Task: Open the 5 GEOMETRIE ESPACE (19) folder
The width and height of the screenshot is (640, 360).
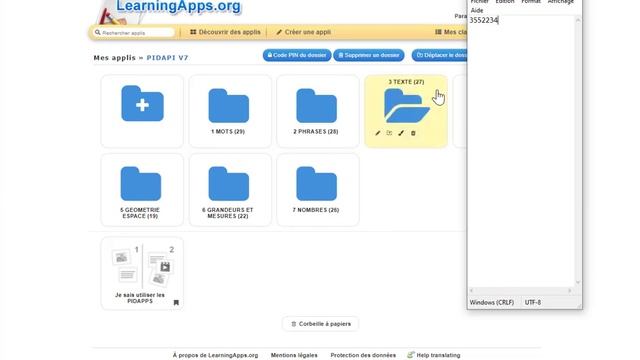Action: [141, 184]
